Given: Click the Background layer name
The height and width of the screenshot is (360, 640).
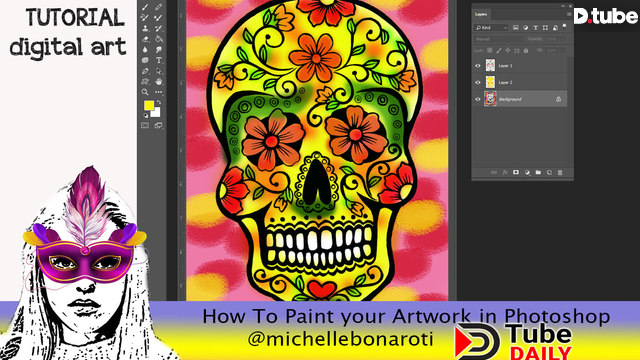Looking at the screenshot, I should 510,99.
